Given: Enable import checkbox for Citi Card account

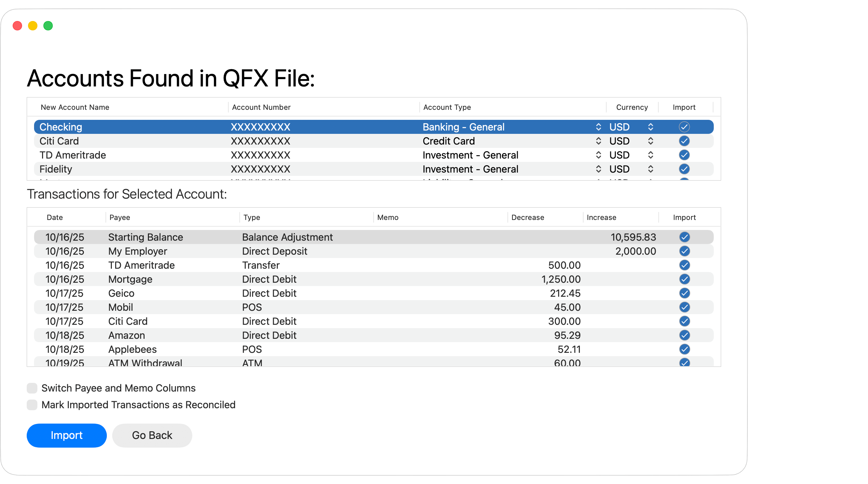Looking at the screenshot, I should [x=684, y=141].
